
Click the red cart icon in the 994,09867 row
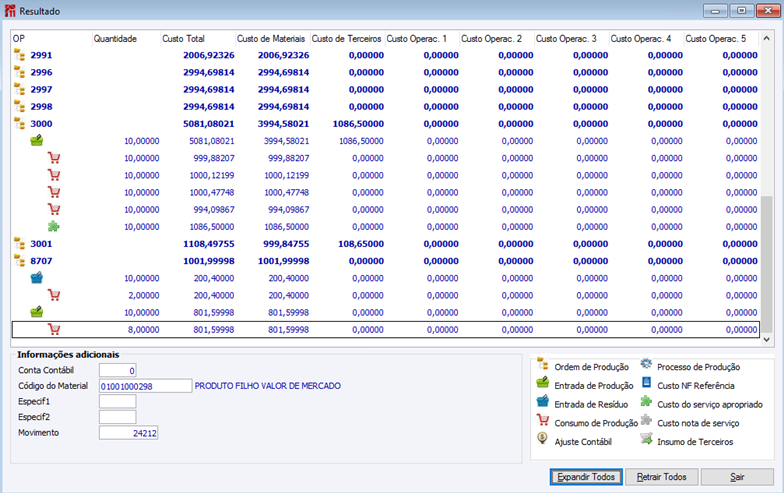tap(55, 209)
